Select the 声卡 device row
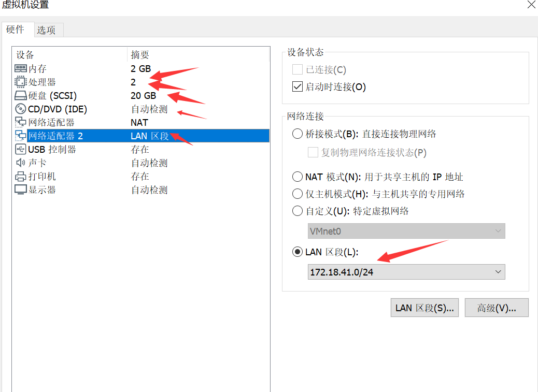The height and width of the screenshot is (392, 538). 140,163
